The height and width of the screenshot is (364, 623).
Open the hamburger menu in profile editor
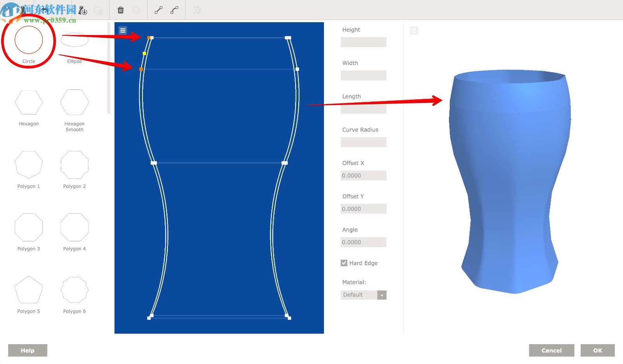pyautogui.click(x=123, y=30)
